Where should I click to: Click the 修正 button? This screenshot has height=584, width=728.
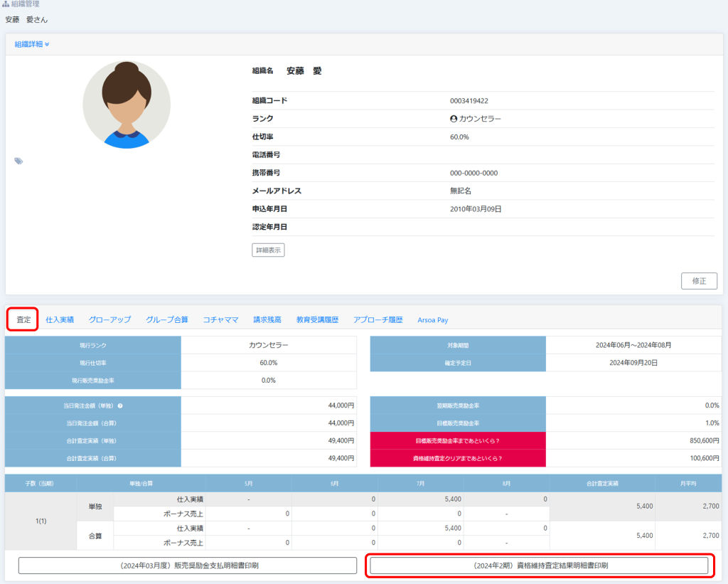pos(699,281)
